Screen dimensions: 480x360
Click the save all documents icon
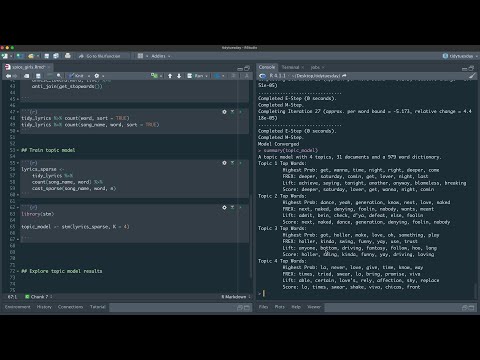56,56
